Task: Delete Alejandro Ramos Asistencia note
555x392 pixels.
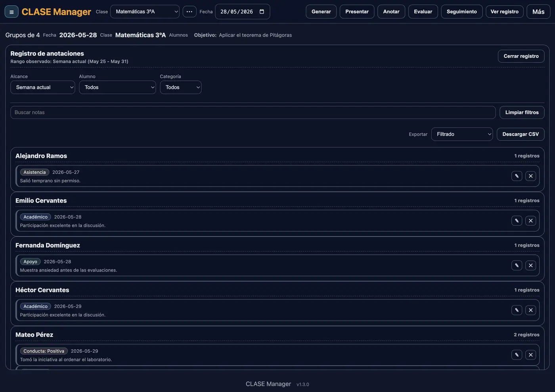Action: point(530,176)
